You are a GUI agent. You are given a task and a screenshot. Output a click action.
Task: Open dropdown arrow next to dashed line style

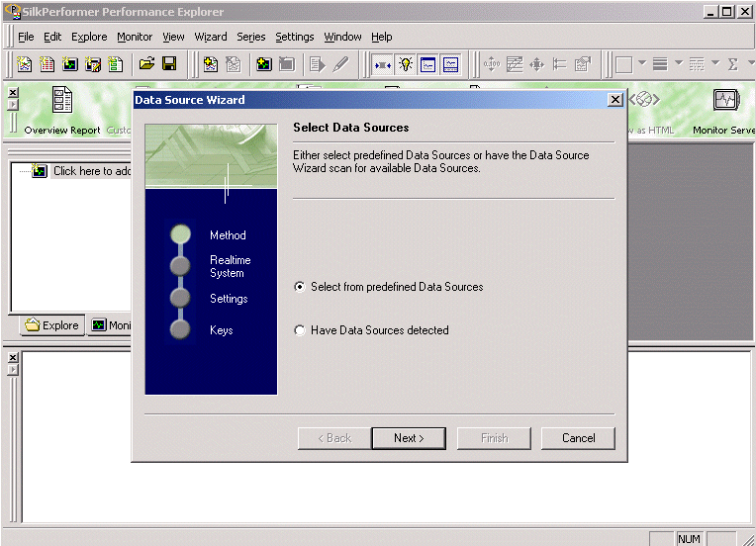coord(715,62)
